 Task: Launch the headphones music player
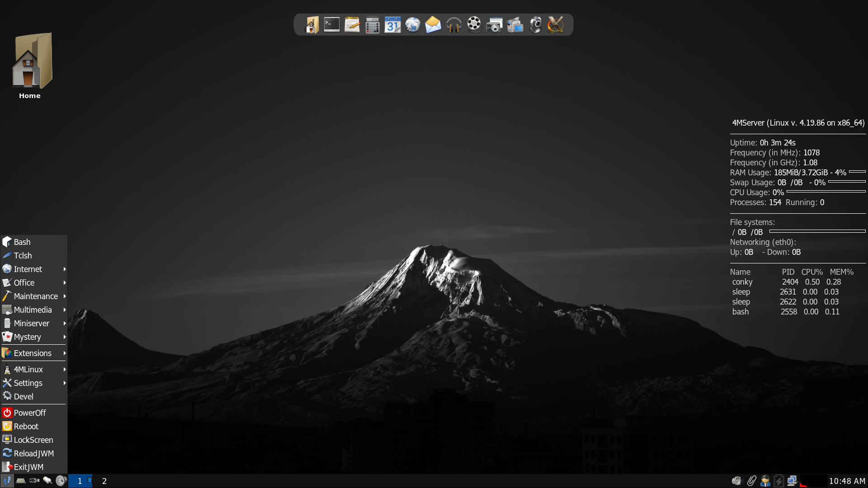point(453,24)
